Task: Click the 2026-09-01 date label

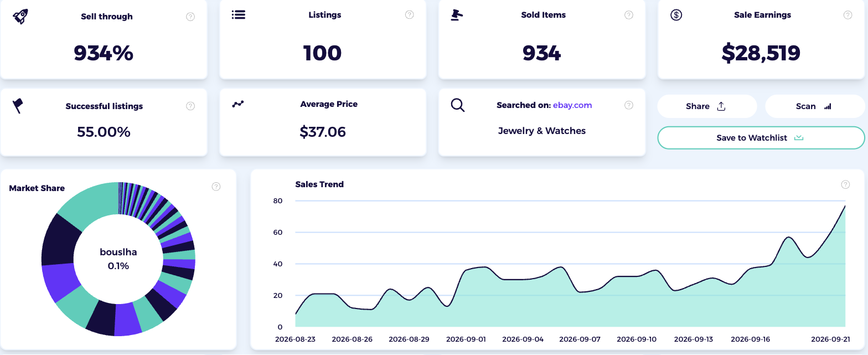Action: pos(466,339)
